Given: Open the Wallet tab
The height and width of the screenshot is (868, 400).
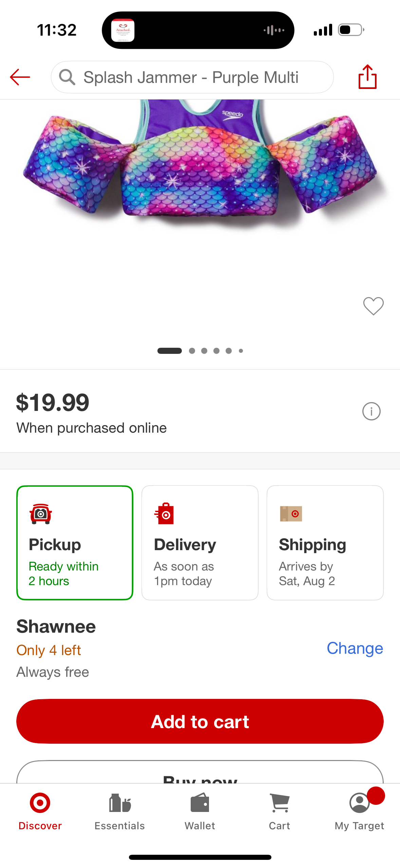Looking at the screenshot, I should (x=200, y=812).
